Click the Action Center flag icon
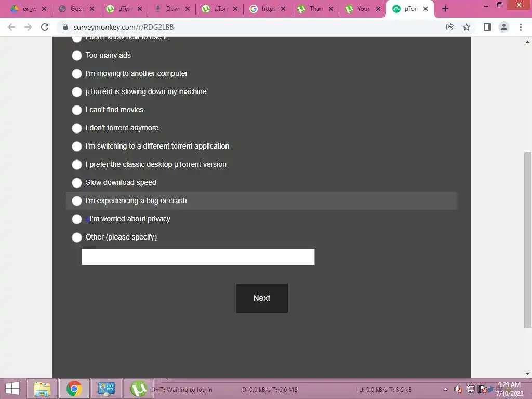532x399 pixels. click(x=482, y=389)
